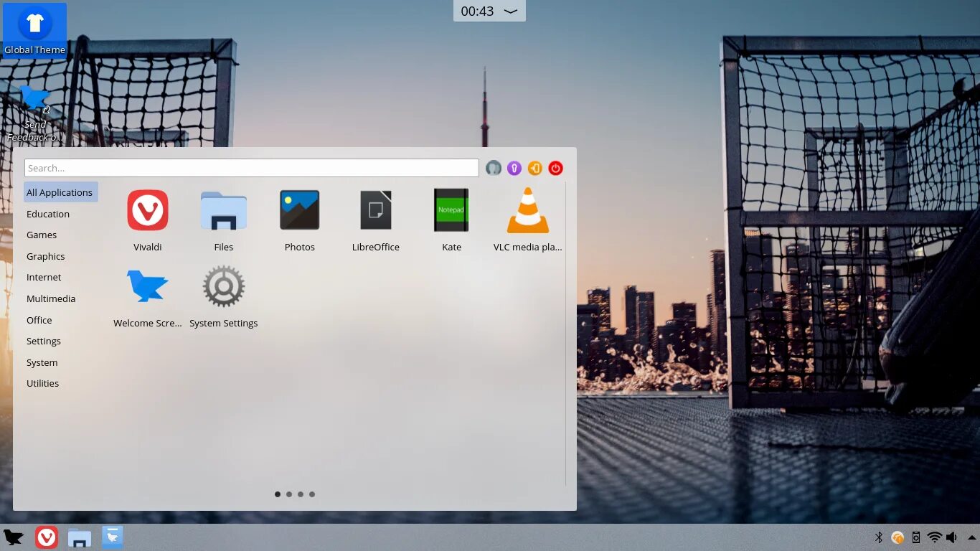This screenshot has width=980, height=551.
Task: Show hidden tray icons with the arrow
Action: pyautogui.click(x=973, y=537)
